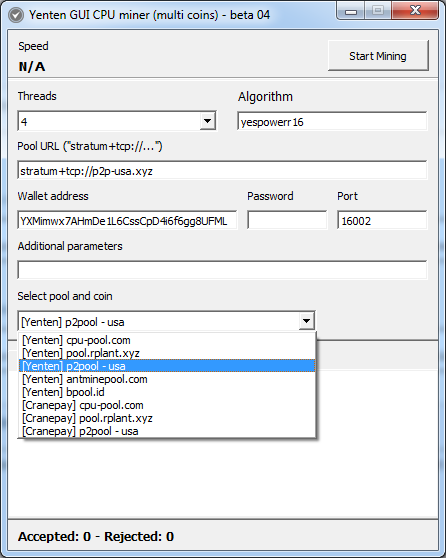Pick [Cranepay] pool.rplant.xyz from dropdown
Screen dimensions: 446x558
coord(167,418)
